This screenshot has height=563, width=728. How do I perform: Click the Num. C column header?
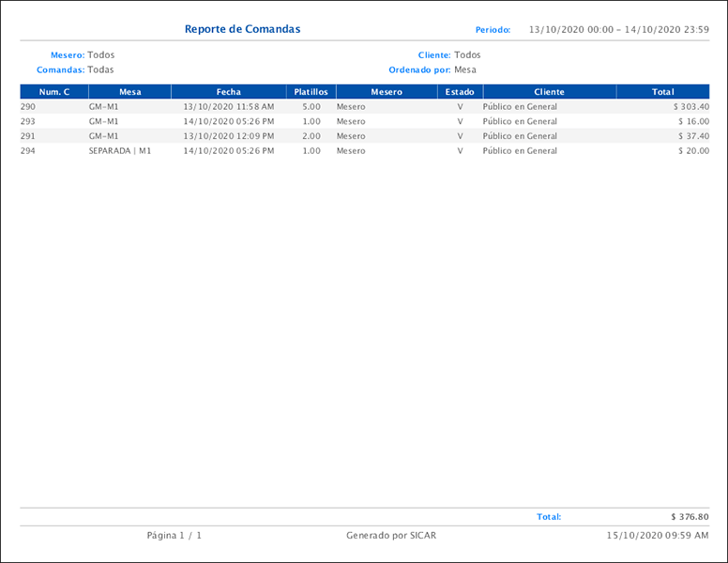click(54, 92)
